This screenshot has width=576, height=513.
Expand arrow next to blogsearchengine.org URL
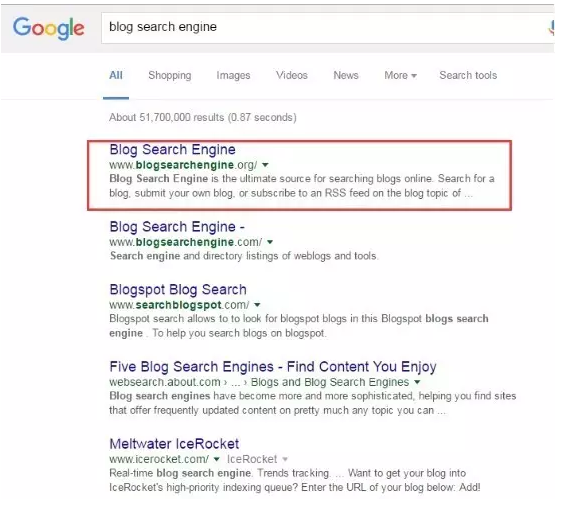(265, 165)
